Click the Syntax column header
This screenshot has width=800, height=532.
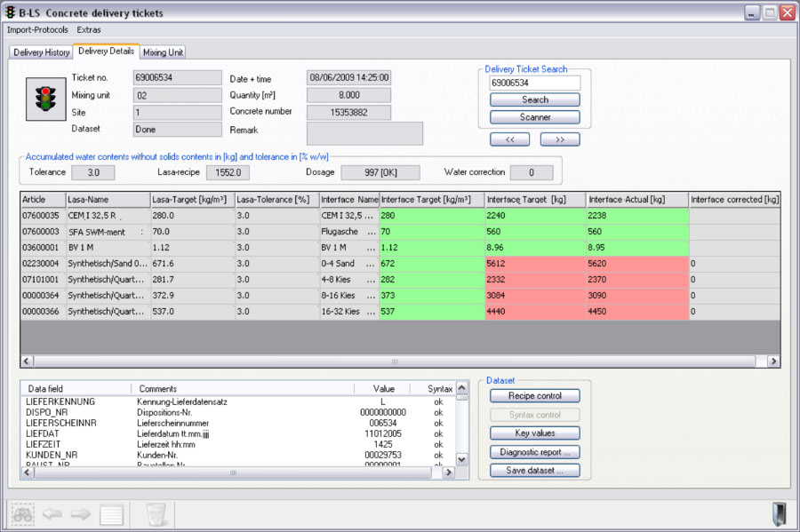(x=432, y=389)
